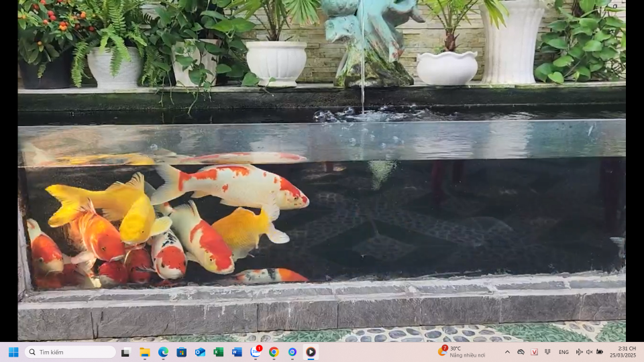The width and height of the screenshot is (644, 362).
Task: Open Microsoft Store from the taskbar
Action: pyautogui.click(x=182, y=352)
